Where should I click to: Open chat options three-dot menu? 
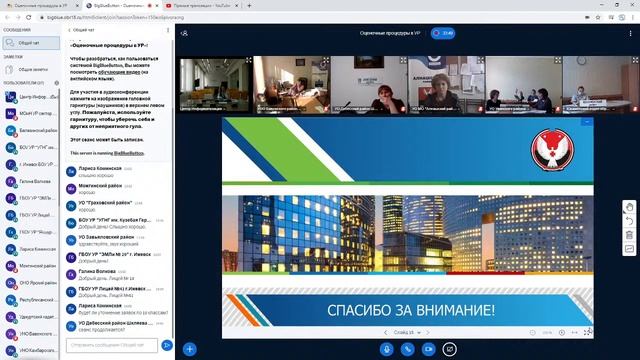point(168,30)
